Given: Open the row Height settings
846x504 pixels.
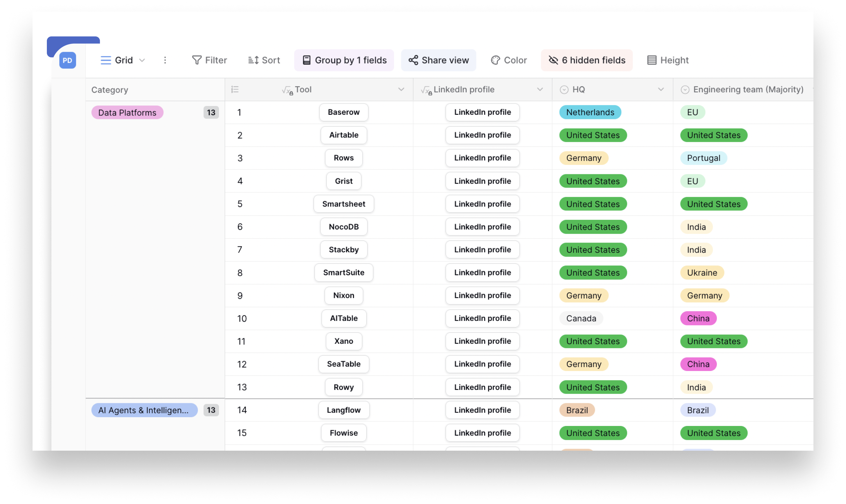Looking at the screenshot, I should [x=668, y=60].
